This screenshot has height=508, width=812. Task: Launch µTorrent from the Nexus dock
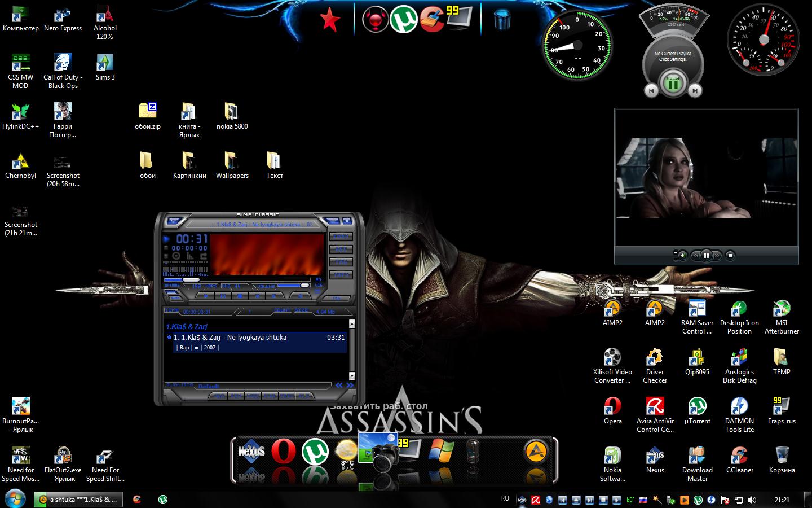tap(315, 452)
